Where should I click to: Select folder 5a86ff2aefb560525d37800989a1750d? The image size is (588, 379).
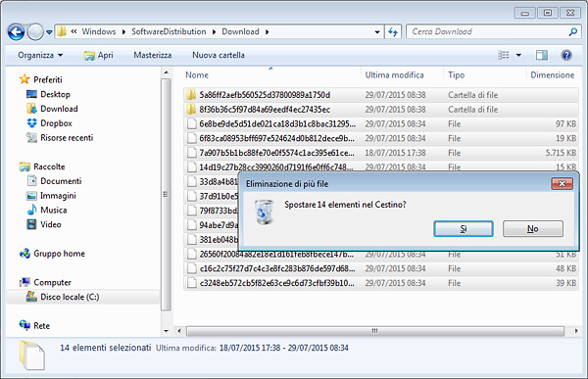pyautogui.click(x=381, y=95)
